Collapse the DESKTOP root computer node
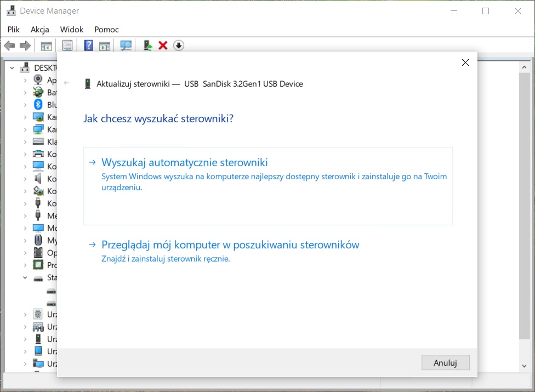535x392 pixels. 13,68
